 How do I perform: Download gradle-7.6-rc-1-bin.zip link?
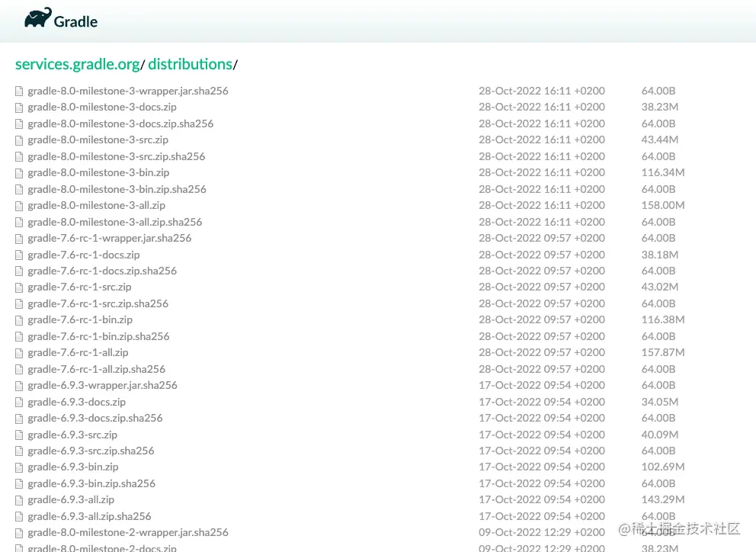[x=80, y=319]
